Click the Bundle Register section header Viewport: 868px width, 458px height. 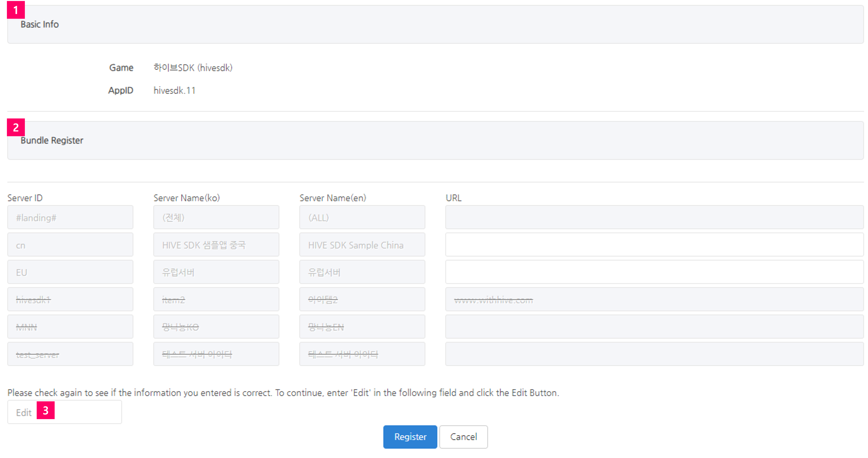(435, 140)
